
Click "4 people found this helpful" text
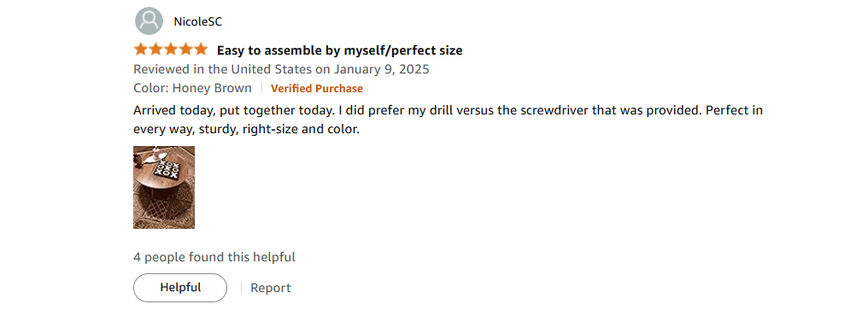(x=214, y=257)
